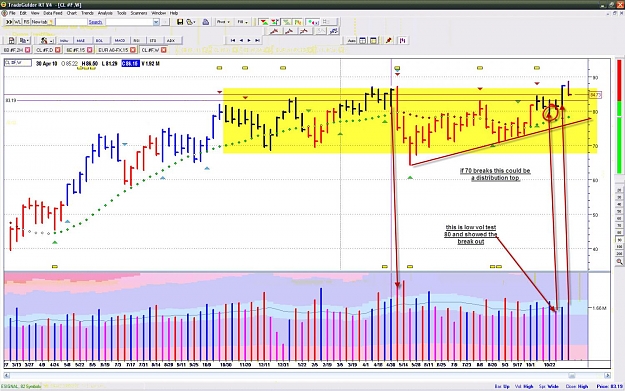
Task: Click the first red zigzag line icon
Action: [275, 31]
